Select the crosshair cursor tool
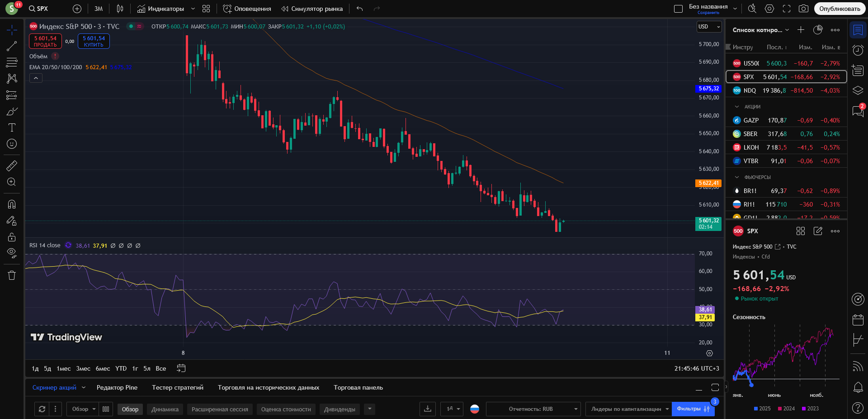Viewport: 868px width, 419px height. [x=12, y=30]
